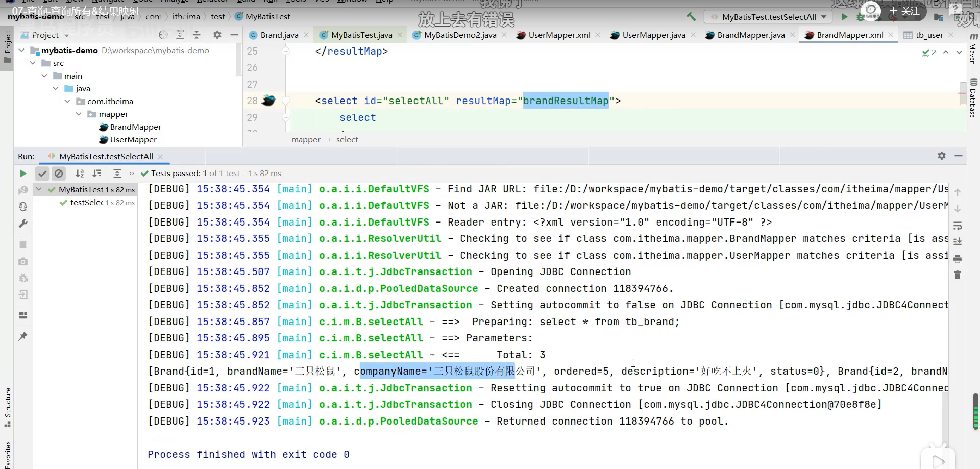The height and width of the screenshot is (469, 980).
Task: Toggle soft-wrap in console output
Action: pyautogui.click(x=958, y=226)
